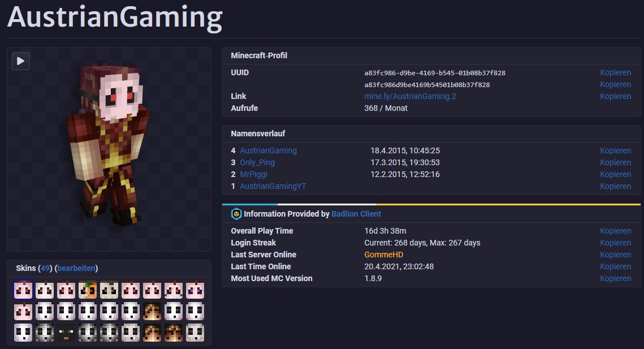Image resolution: width=644 pixels, height=349 pixels.
Task: Copy the Overall Play Time value
Action: (615, 231)
